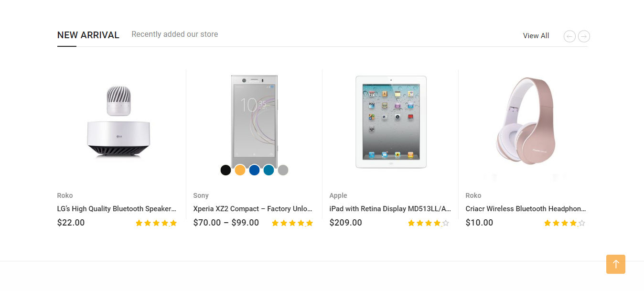This screenshot has width=644, height=291.
Task: Click the previous arrow in New Arrival carousel
Action: pos(569,36)
